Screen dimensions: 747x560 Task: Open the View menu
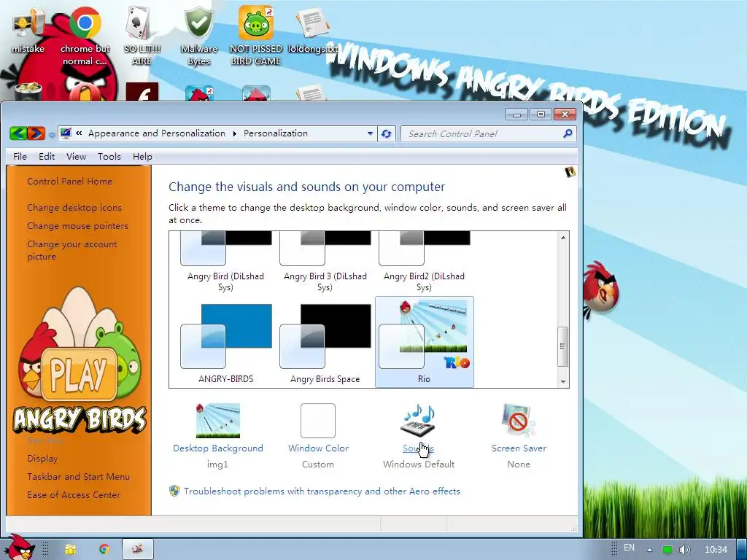pyautogui.click(x=76, y=157)
